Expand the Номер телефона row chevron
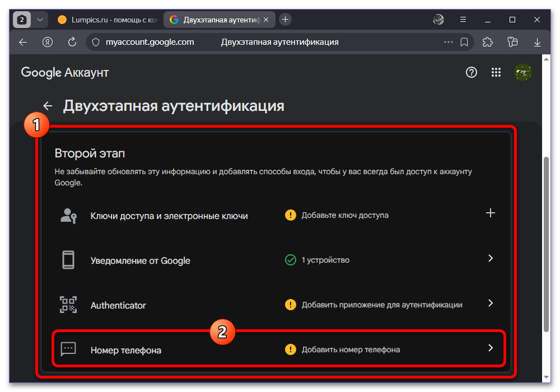The image size is (560, 392). [491, 348]
